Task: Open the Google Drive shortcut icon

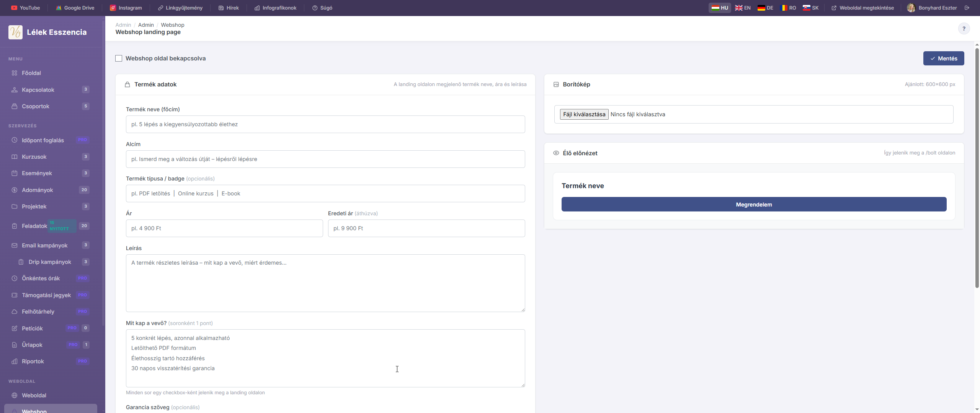Action: coord(59,8)
